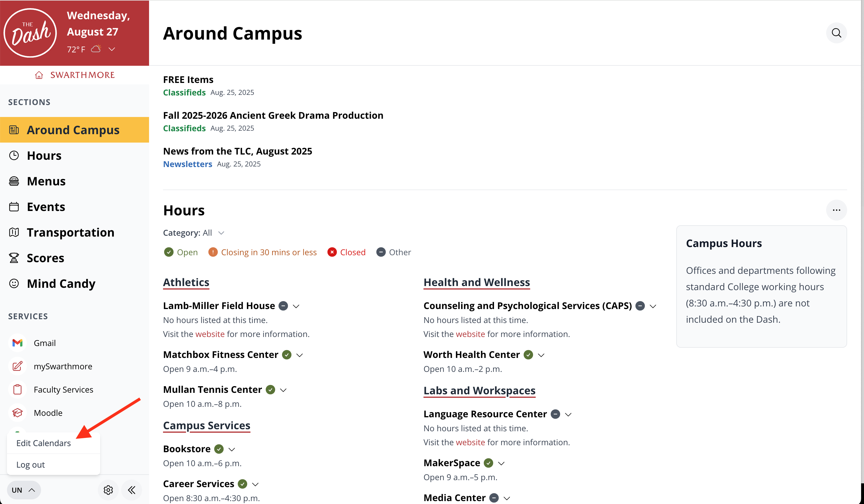Image resolution: width=864 pixels, height=504 pixels.
Task: Click the Bookstore open status icon
Action: point(219,449)
